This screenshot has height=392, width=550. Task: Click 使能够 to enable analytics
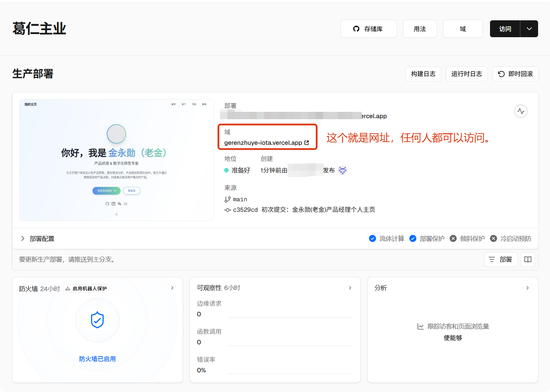tap(453, 338)
